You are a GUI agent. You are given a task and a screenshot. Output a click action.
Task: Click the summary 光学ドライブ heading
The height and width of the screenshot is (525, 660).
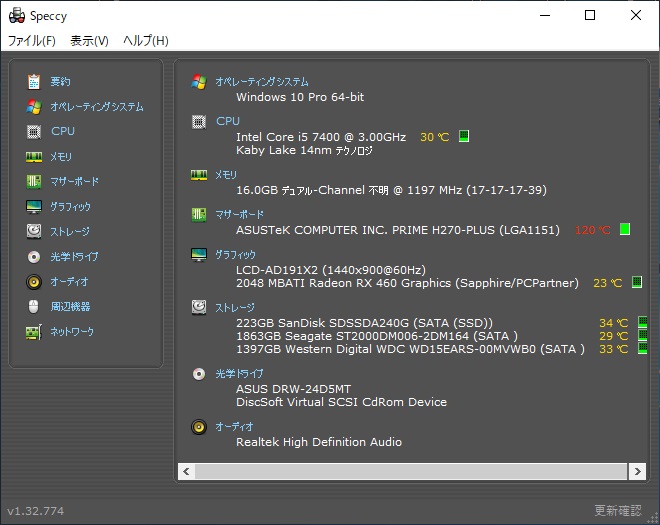[240, 374]
